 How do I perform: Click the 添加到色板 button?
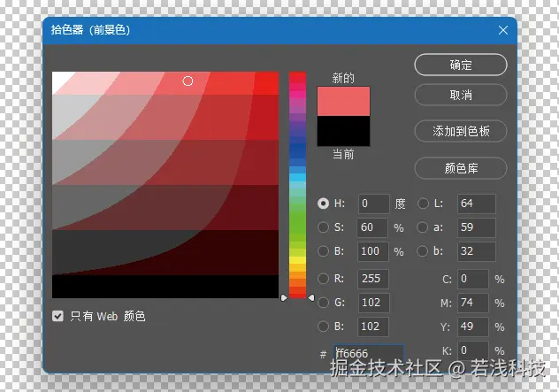tap(461, 131)
